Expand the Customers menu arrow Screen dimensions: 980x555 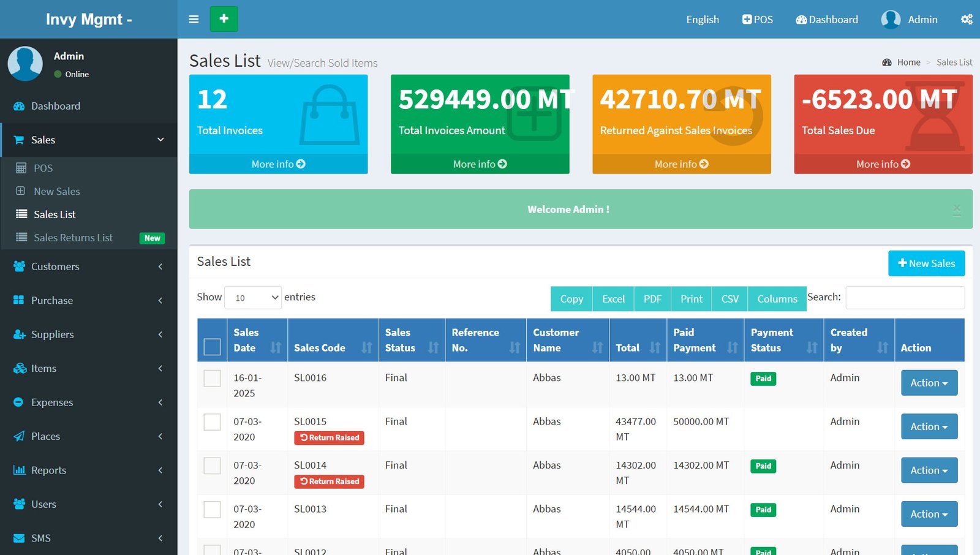click(160, 266)
